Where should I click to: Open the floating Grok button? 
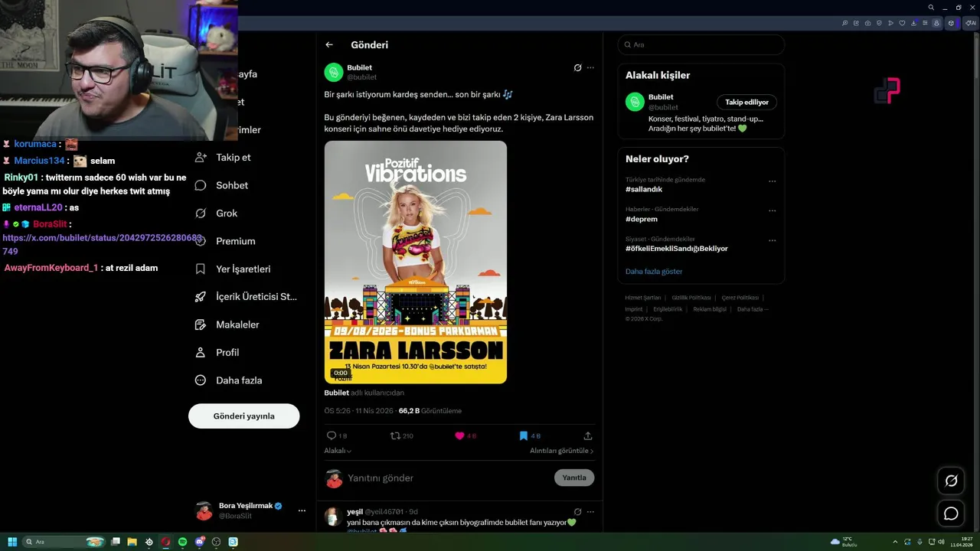click(951, 481)
